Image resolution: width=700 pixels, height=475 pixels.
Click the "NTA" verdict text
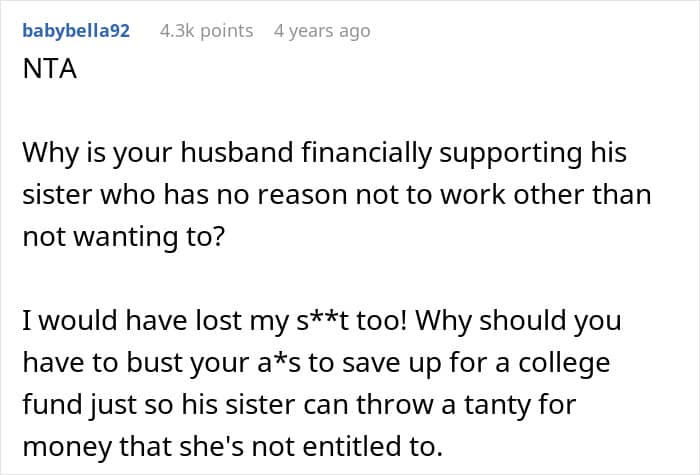tap(50, 69)
